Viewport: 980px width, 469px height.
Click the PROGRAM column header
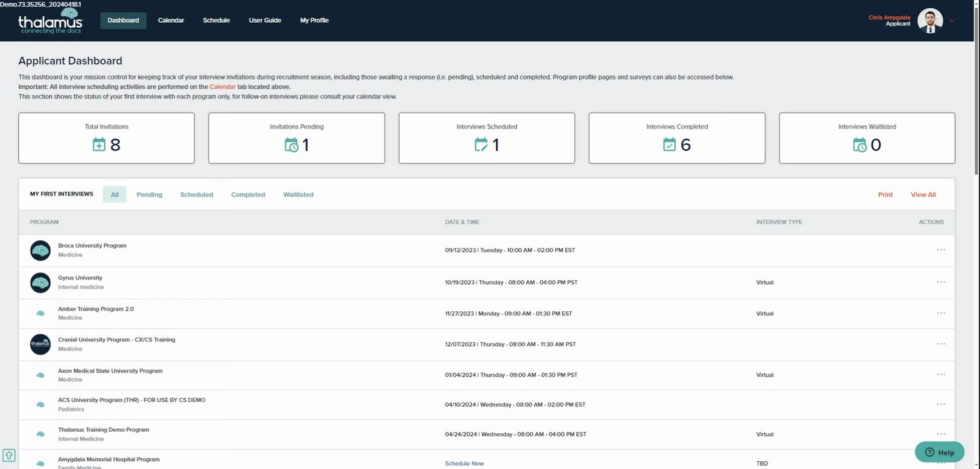point(44,222)
